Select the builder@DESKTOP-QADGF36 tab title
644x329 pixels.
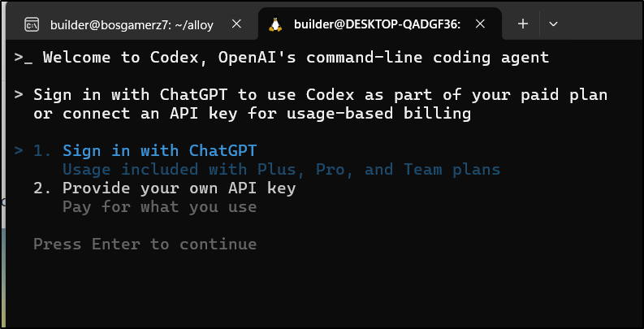coord(377,24)
